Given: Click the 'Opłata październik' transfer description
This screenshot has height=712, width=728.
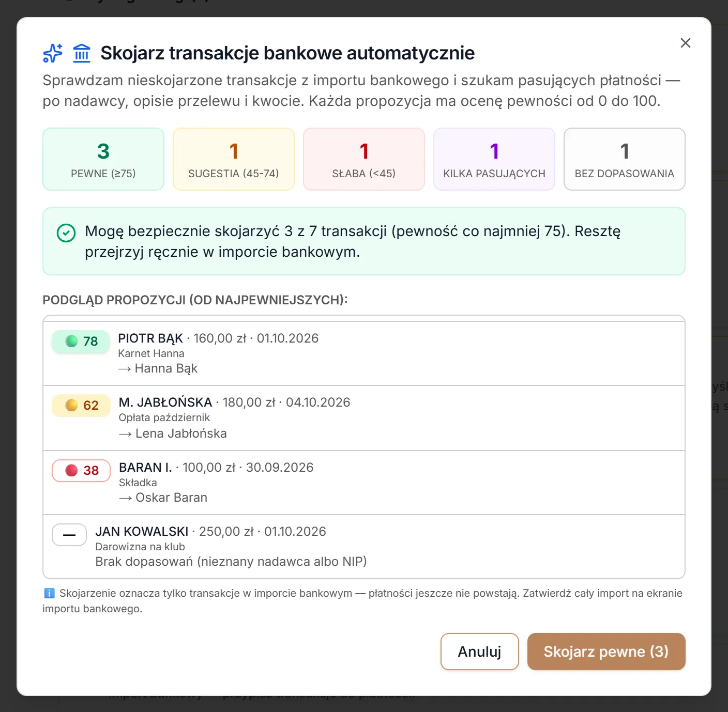Looking at the screenshot, I should (164, 417).
